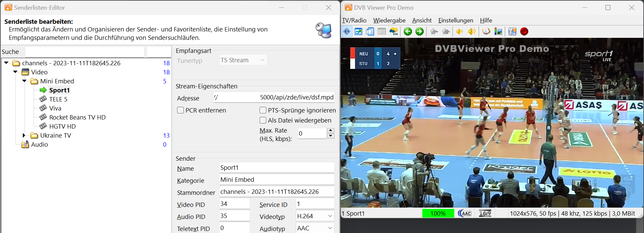
Task: Raise volume with large speaker icon
Action: [472, 31]
